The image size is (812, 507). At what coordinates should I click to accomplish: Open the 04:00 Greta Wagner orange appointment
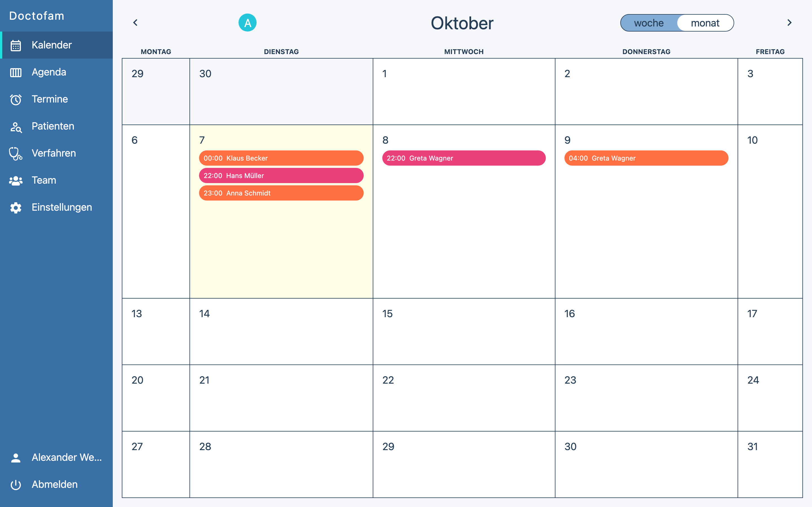pos(646,158)
